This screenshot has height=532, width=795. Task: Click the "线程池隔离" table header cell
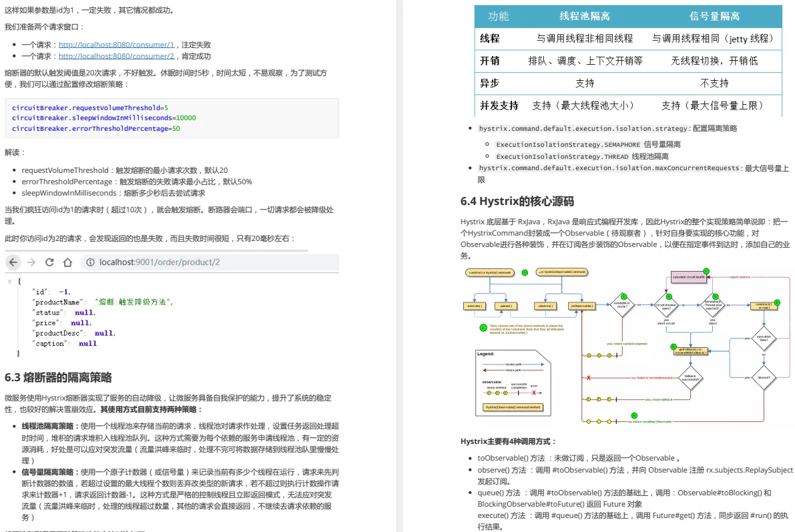tap(585, 16)
